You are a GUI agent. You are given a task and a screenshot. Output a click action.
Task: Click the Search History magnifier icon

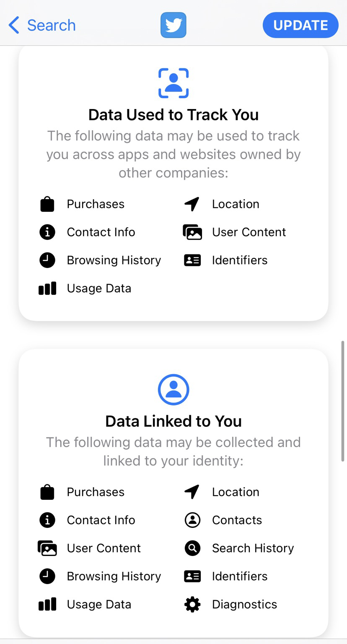[x=192, y=548]
